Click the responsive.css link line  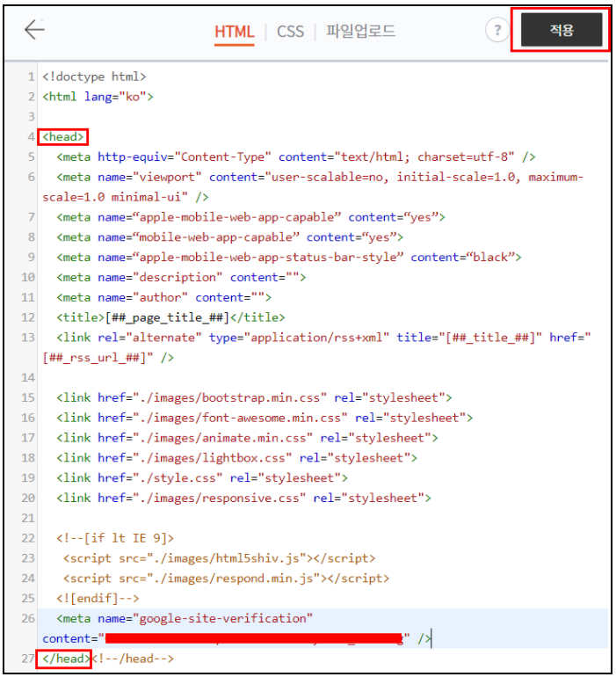244,498
